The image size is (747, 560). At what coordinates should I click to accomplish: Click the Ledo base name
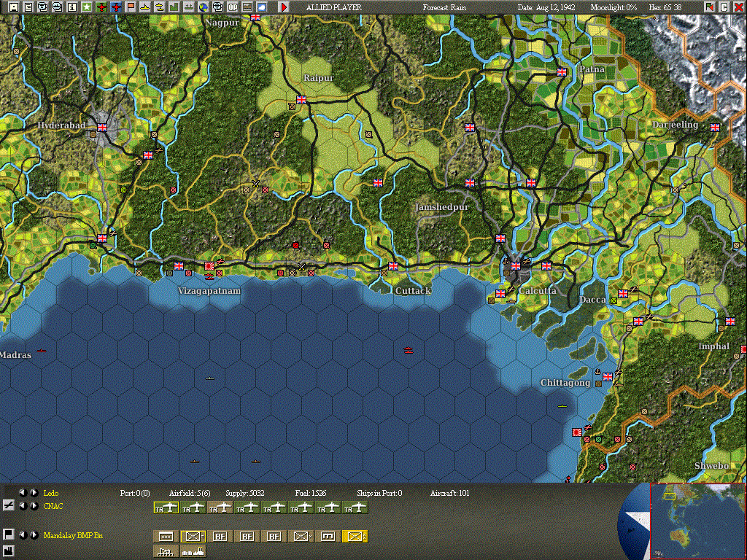click(x=51, y=493)
